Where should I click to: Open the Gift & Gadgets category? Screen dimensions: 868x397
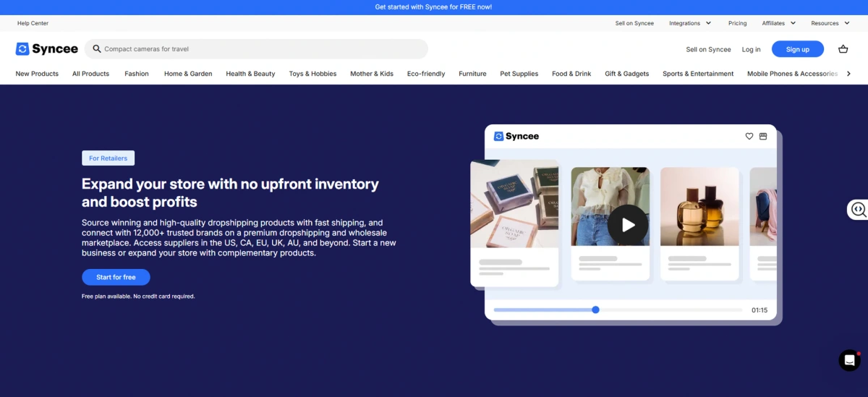[x=627, y=74]
